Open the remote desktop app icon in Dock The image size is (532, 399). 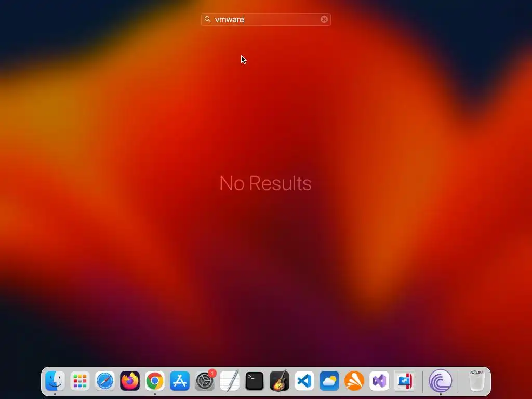tap(404, 381)
